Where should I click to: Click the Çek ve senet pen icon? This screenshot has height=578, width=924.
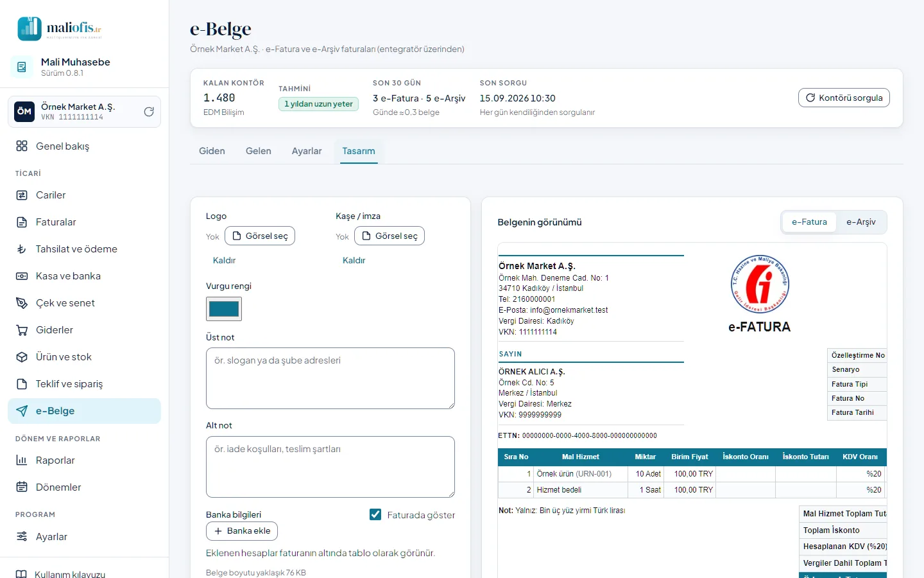(x=22, y=303)
